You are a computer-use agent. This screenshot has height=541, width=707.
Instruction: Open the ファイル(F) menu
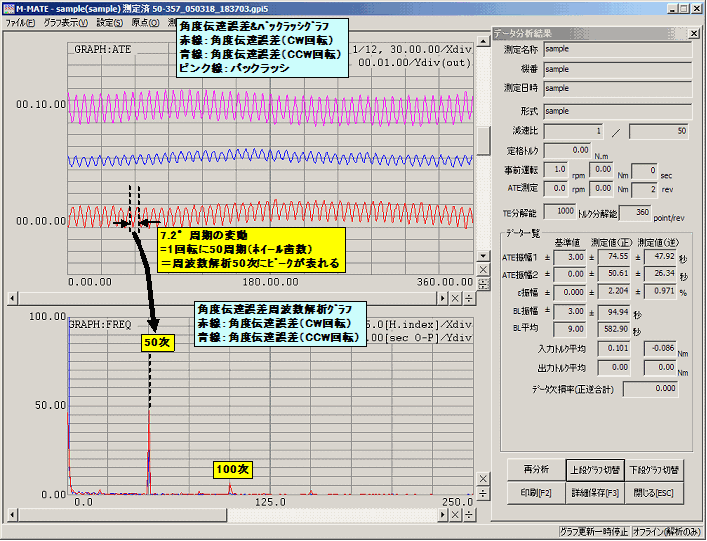point(20,22)
